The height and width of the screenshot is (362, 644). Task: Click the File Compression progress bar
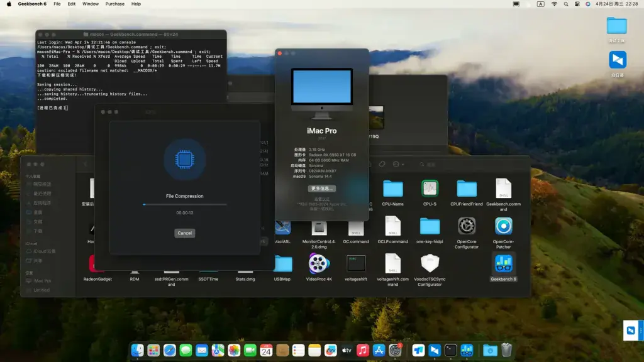pos(184,204)
